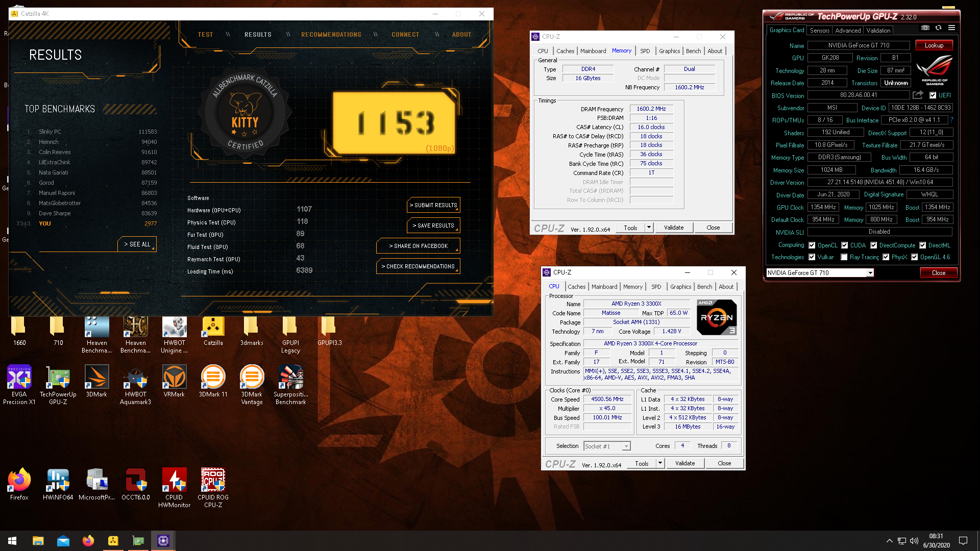Open Windows Start menu
Image resolution: width=980 pixels, height=551 pixels.
pyautogui.click(x=12, y=541)
